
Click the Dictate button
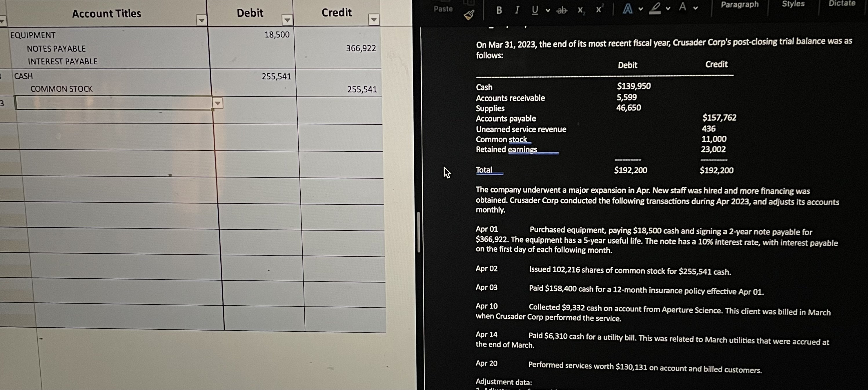[x=842, y=3]
